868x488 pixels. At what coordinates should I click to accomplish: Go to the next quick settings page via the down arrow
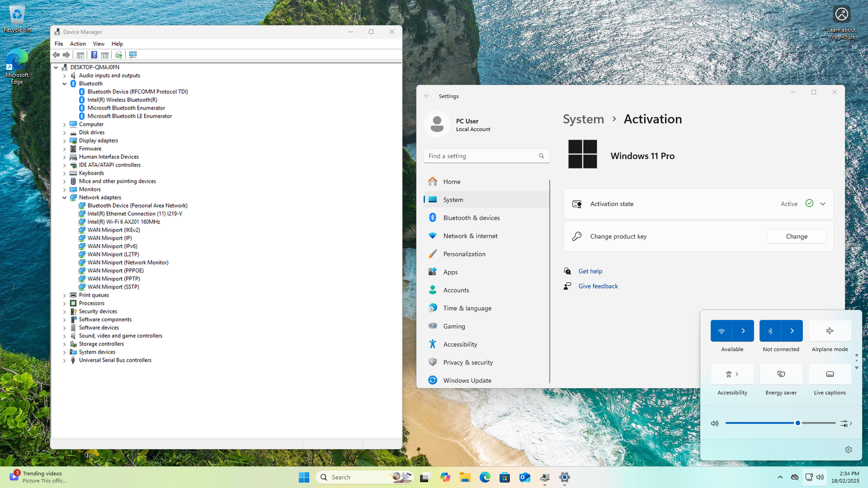(857, 368)
